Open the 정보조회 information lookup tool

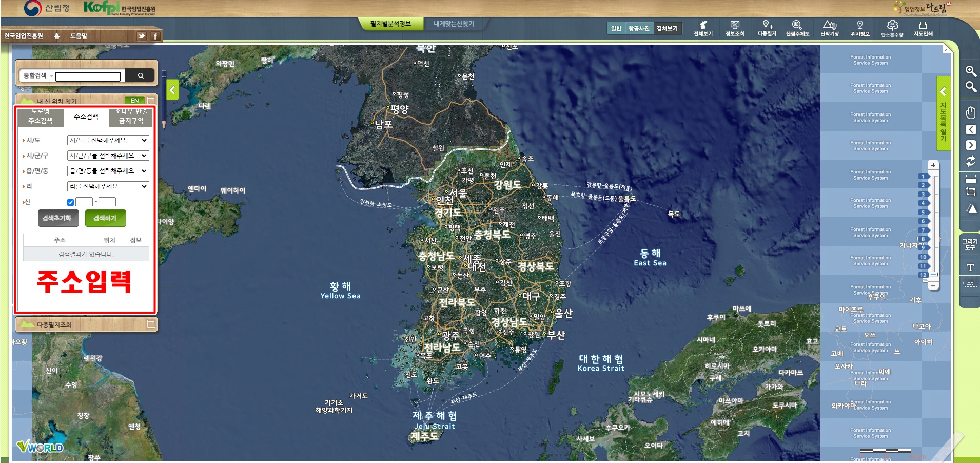click(735, 28)
